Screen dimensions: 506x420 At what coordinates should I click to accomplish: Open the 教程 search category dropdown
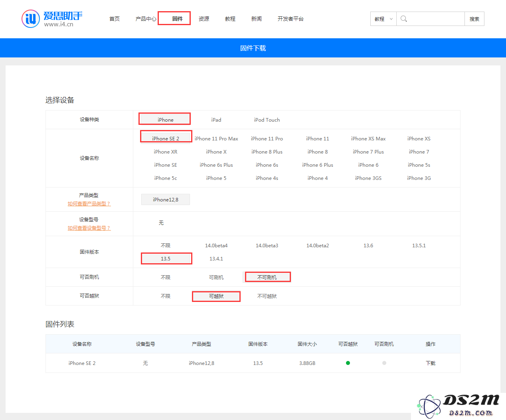(x=383, y=19)
